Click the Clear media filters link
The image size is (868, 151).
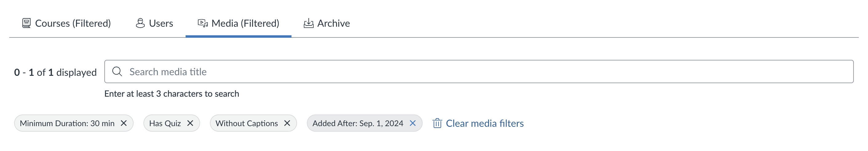click(484, 123)
